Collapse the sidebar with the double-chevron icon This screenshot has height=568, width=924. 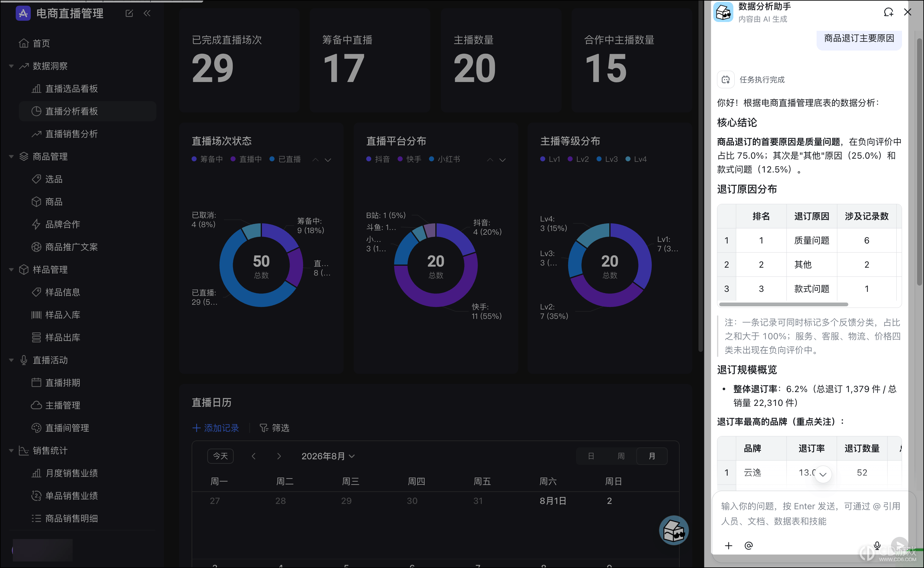147,14
